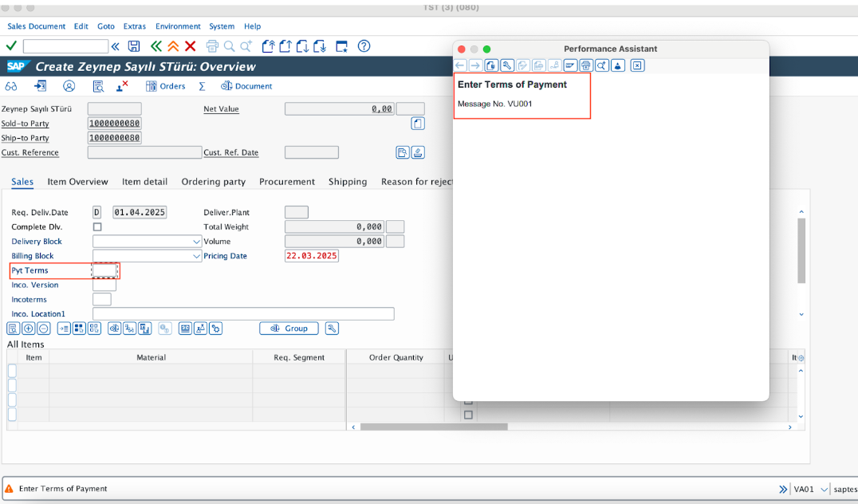Viewport: 858px width, 504px height.
Task: Open the Delivery Block dropdown
Action: tap(196, 242)
